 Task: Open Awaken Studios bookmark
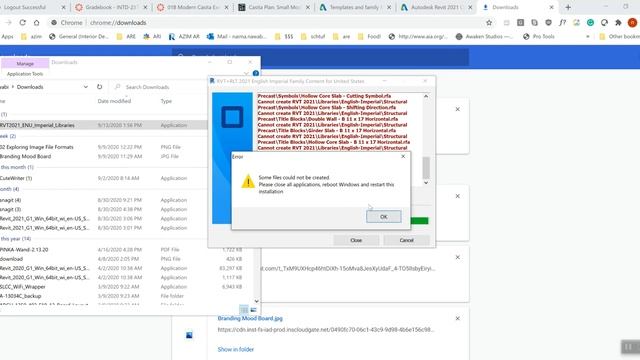click(484, 37)
